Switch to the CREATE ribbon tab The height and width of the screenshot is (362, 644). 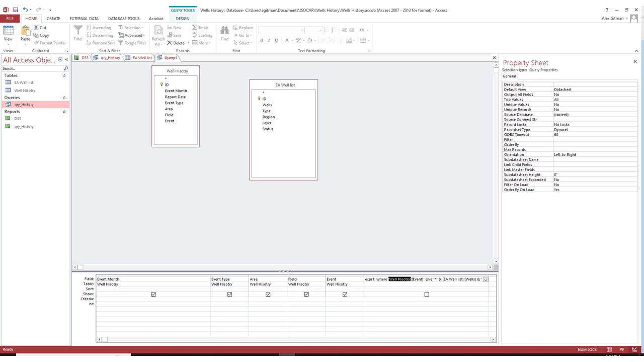53,19
